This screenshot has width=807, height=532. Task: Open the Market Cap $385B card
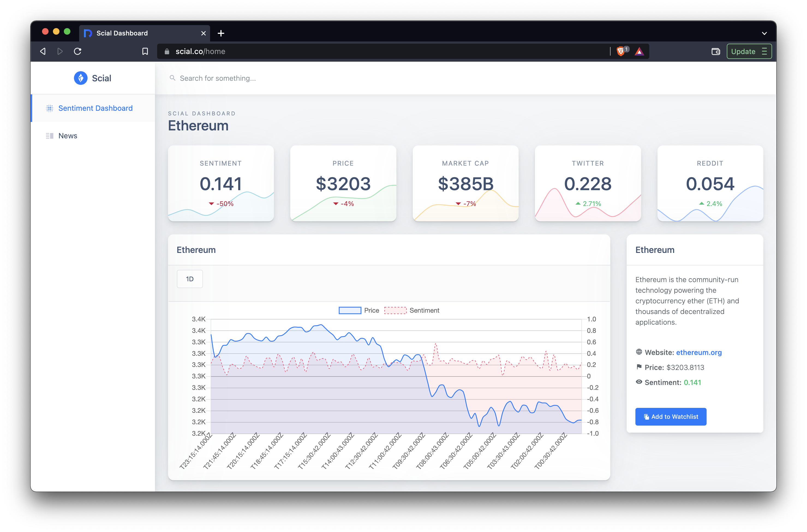click(x=465, y=183)
